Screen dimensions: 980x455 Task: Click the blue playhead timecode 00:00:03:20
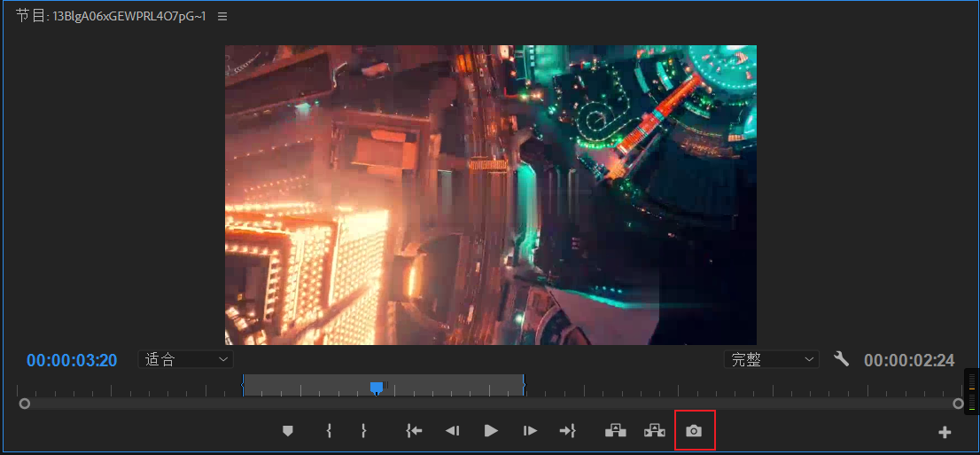(72, 360)
